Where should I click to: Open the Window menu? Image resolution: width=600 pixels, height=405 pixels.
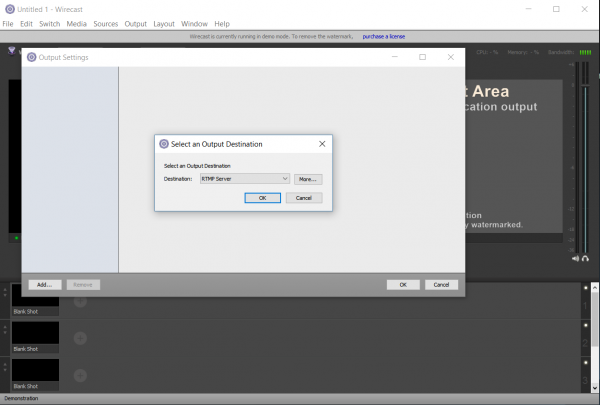click(194, 24)
